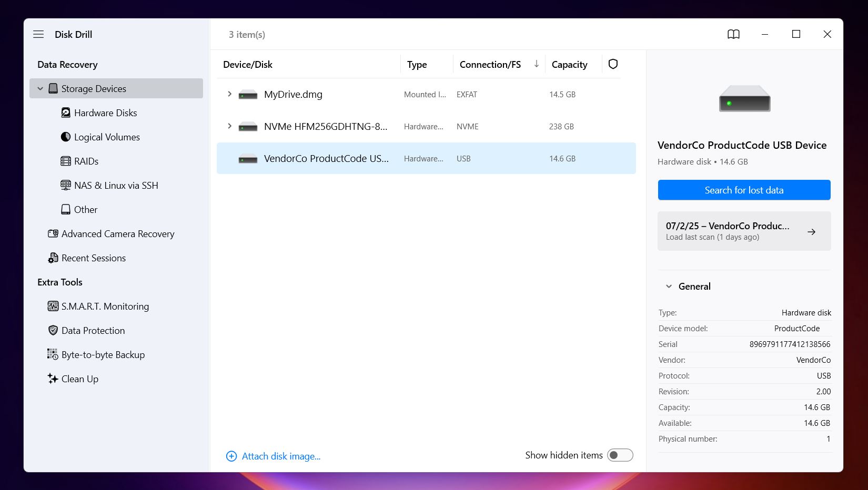Collapse the Storage Devices tree section
This screenshot has width=868, height=490.
click(40, 88)
